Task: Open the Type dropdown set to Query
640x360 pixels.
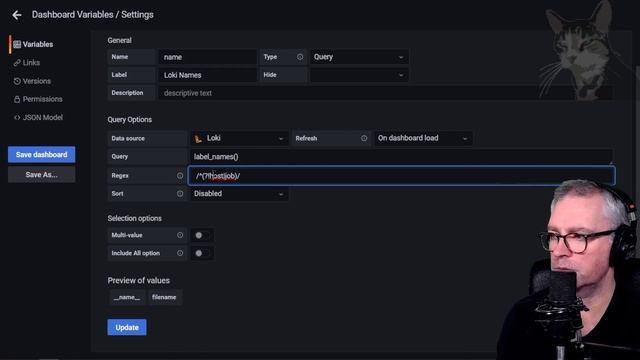Action: click(359, 57)
